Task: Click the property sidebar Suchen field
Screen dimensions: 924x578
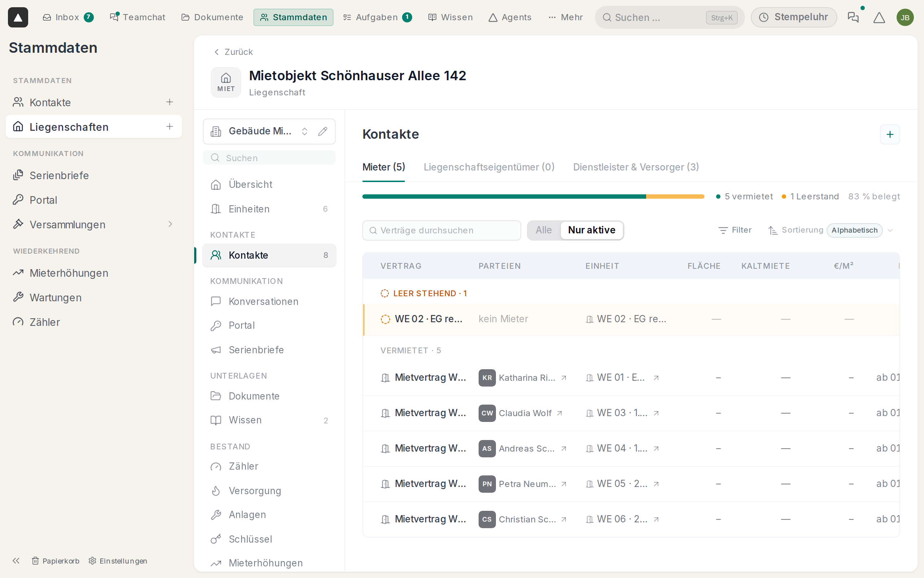Action: (269, 158)
